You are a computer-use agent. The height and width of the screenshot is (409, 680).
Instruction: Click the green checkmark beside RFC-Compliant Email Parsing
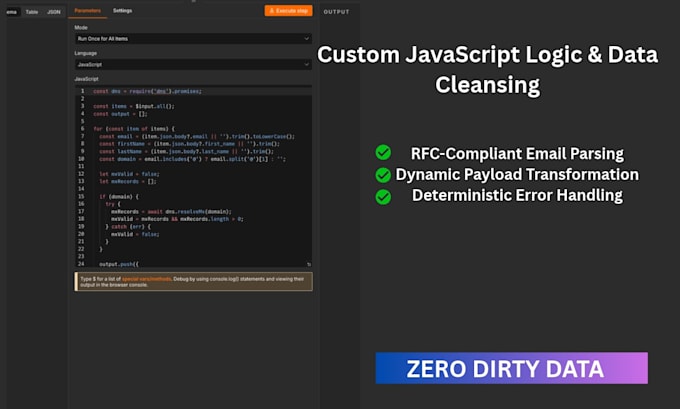click(383, 153)
